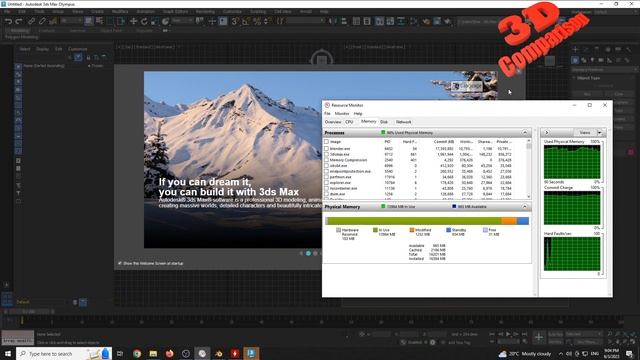Select Geometry category in Create panel
This screenshot has height=360, width=640.
(x=575, y=60)
